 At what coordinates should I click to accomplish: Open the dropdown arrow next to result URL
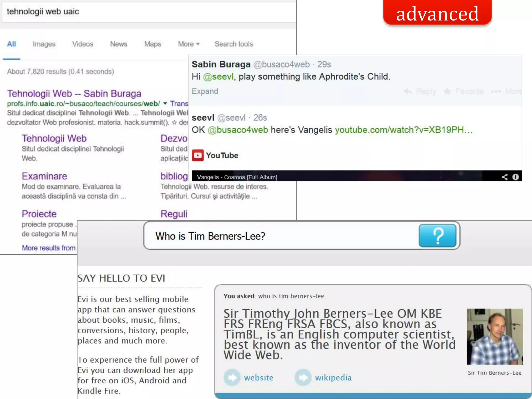(x=165, y=103)
